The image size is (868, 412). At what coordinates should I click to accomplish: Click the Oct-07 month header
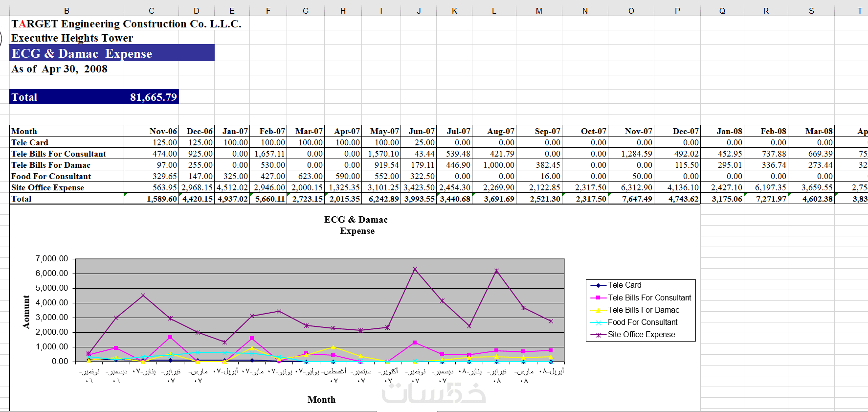585,131
